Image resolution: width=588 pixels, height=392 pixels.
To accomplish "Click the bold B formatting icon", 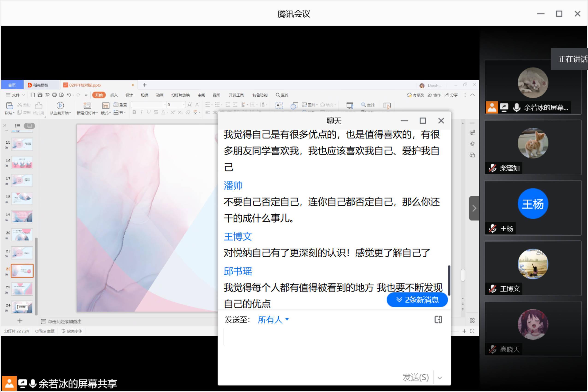I will 134,112.
